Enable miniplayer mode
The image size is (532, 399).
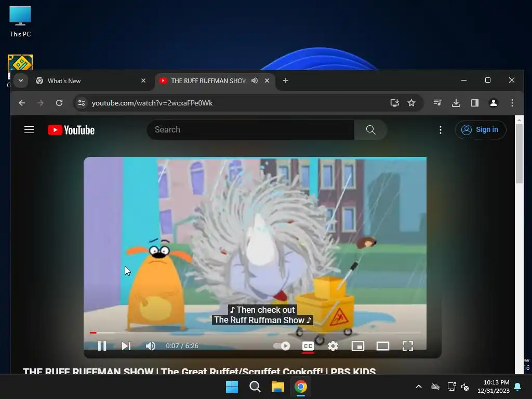pyautogui.click(x=358, y=345)
